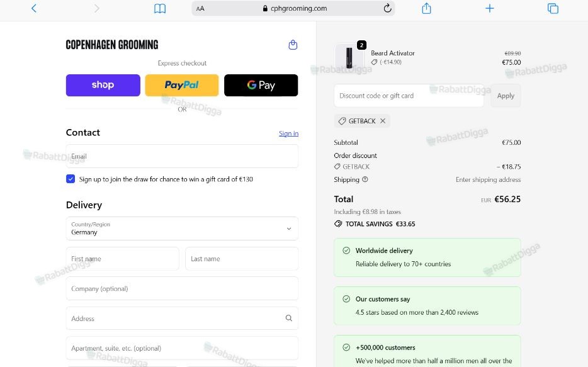The width and height of the screenshot is (588, 367).
Task: Click Apply discount button
Action: (x=506, y=96)
